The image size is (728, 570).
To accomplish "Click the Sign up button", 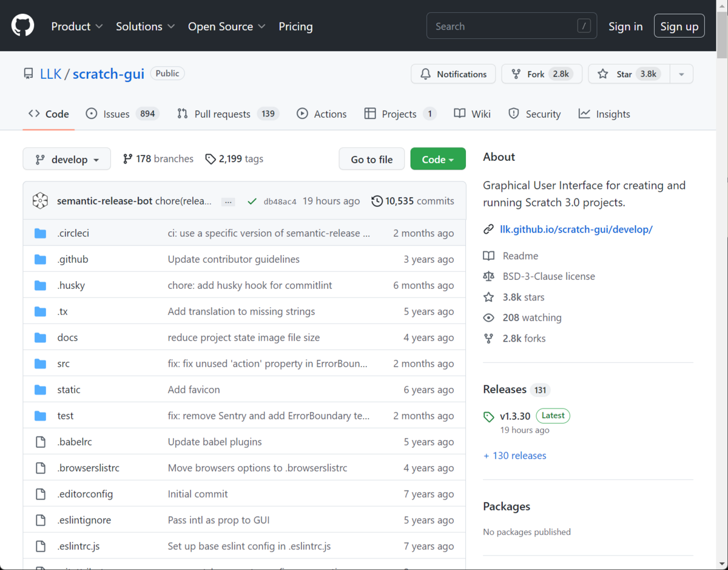I will [x=679, y=26].
